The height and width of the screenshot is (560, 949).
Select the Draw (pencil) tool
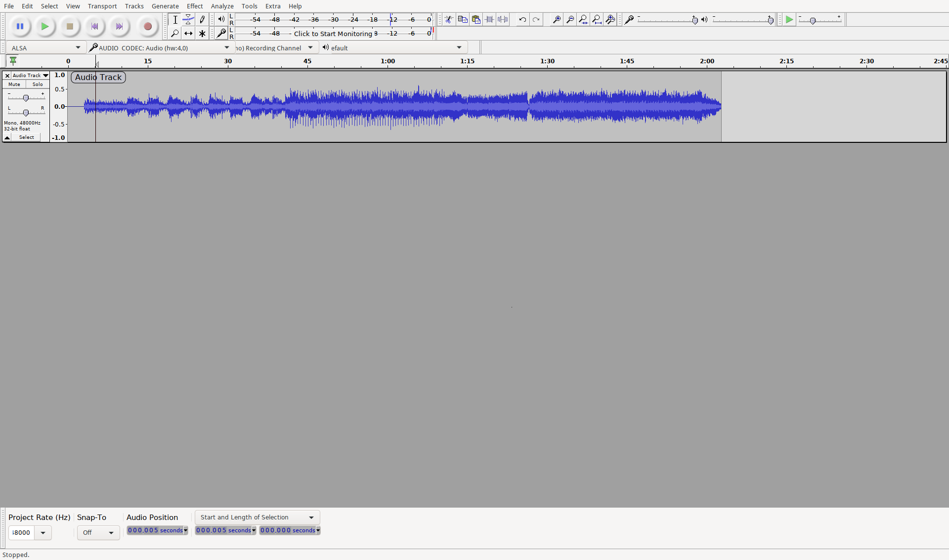point(202,20)
